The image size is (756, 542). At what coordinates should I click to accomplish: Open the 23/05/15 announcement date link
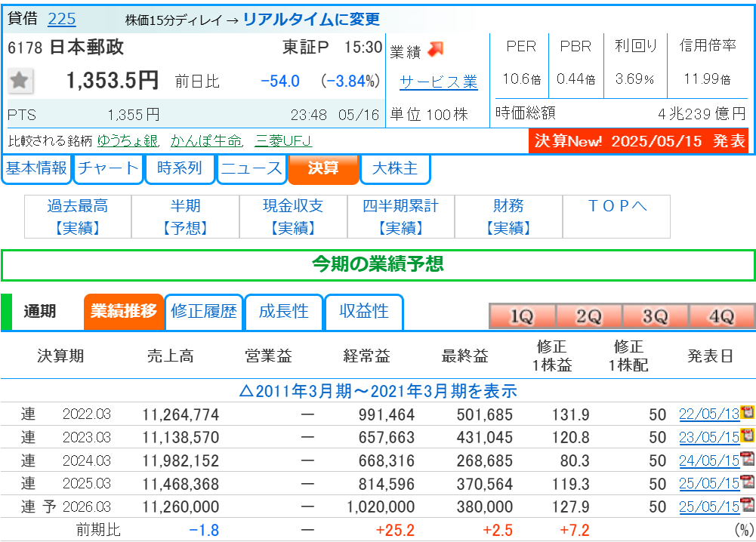pyautogui.click(x=709, y=437)
